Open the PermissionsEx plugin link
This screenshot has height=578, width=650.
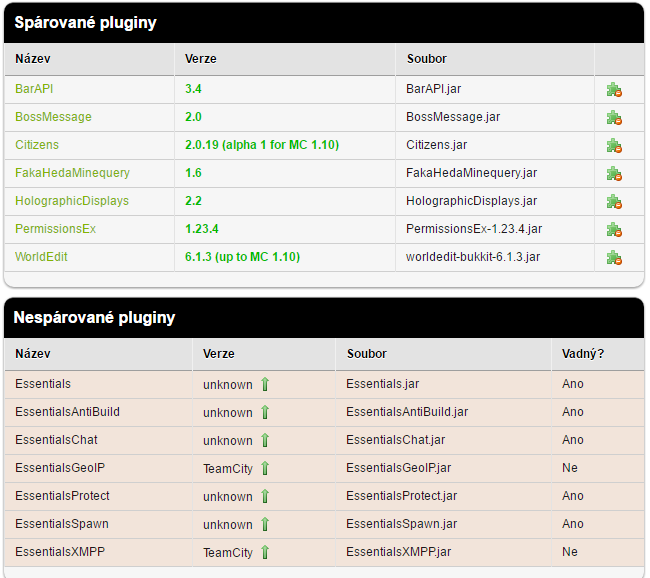point(55,229)
